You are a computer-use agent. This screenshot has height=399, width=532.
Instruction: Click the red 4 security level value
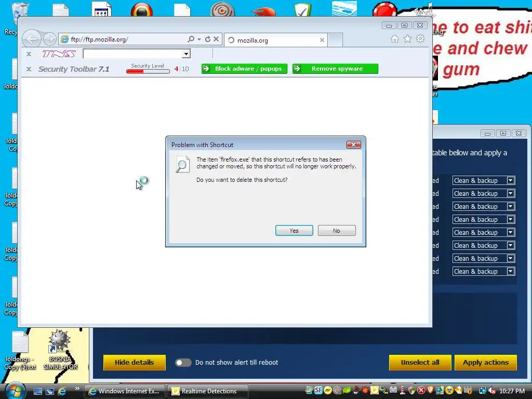[176, 69]
